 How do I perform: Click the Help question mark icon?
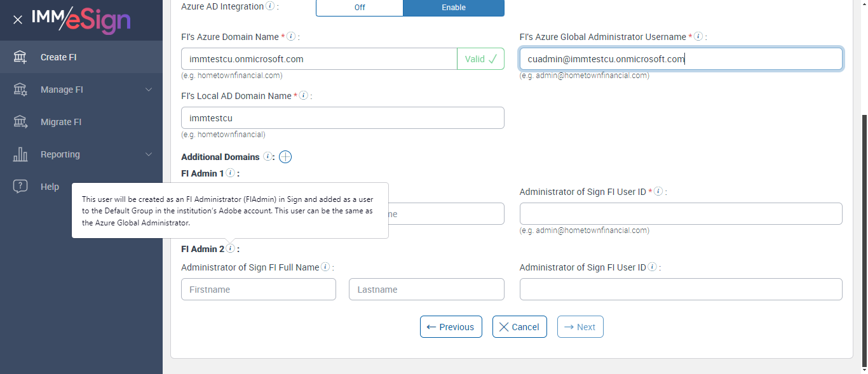coord(20,187)
